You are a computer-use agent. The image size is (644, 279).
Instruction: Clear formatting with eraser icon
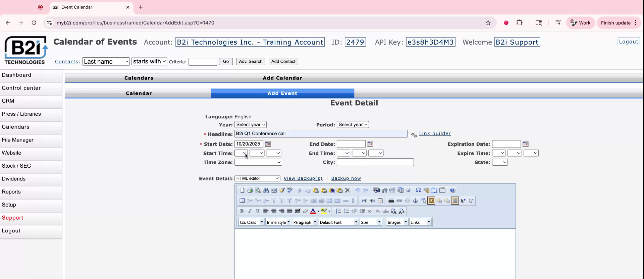coord(306,211)
